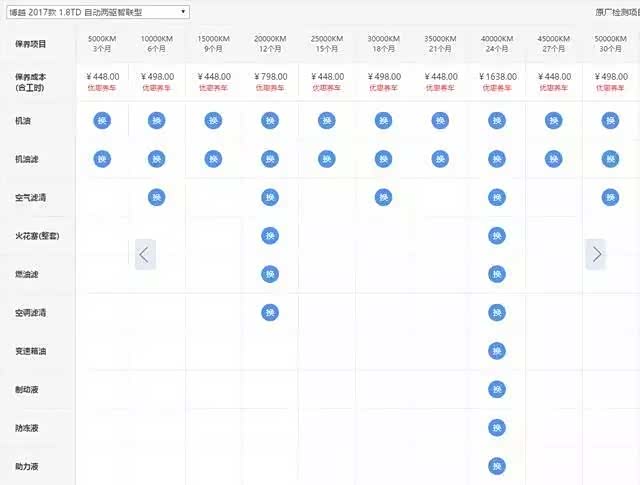Click the 空调滤清 replace icon under 40000KM
640x485 pixels.
coord(497,312)
